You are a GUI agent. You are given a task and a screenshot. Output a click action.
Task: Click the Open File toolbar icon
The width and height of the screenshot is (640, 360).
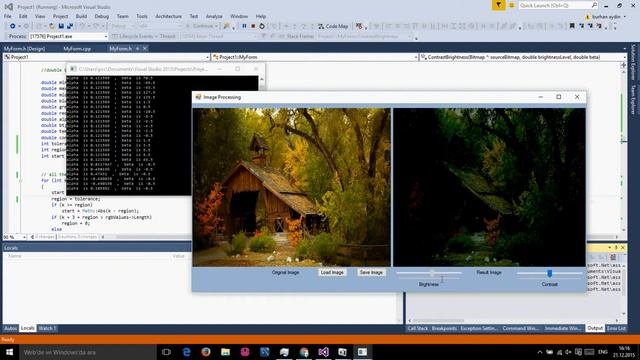tap(52, 26)
